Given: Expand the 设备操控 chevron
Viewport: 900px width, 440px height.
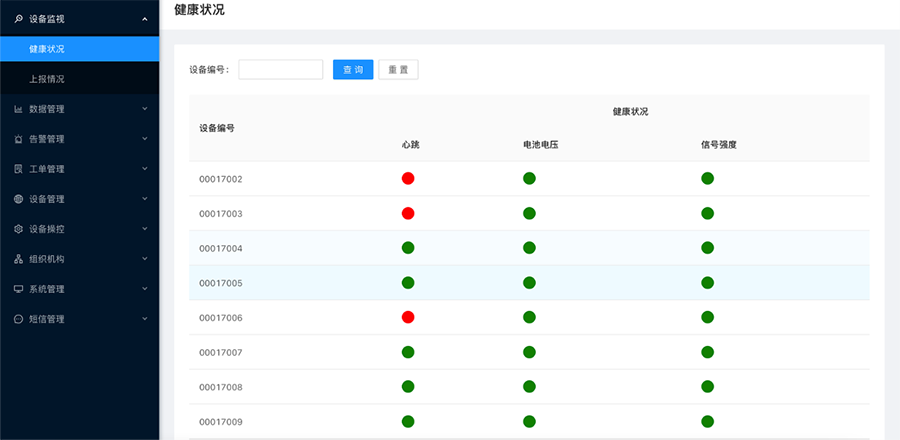Looking at the screenshot, I should tap(145, 228).
